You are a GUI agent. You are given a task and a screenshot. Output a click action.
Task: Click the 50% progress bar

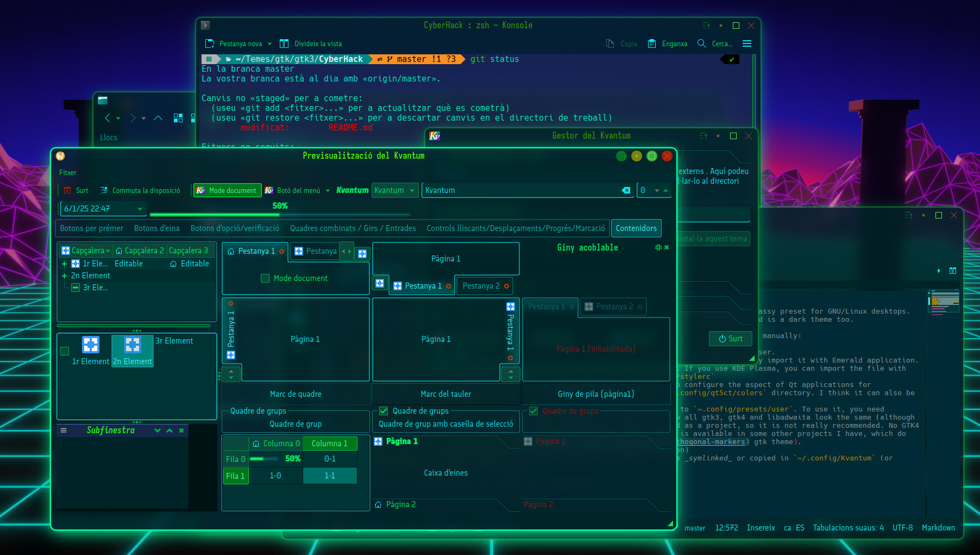point(280,214)
